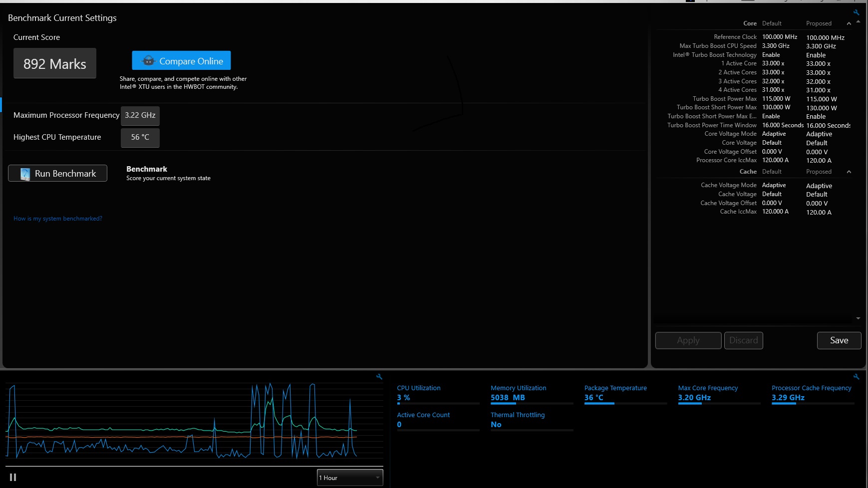Click the Compare Online button

pos(181,61)
